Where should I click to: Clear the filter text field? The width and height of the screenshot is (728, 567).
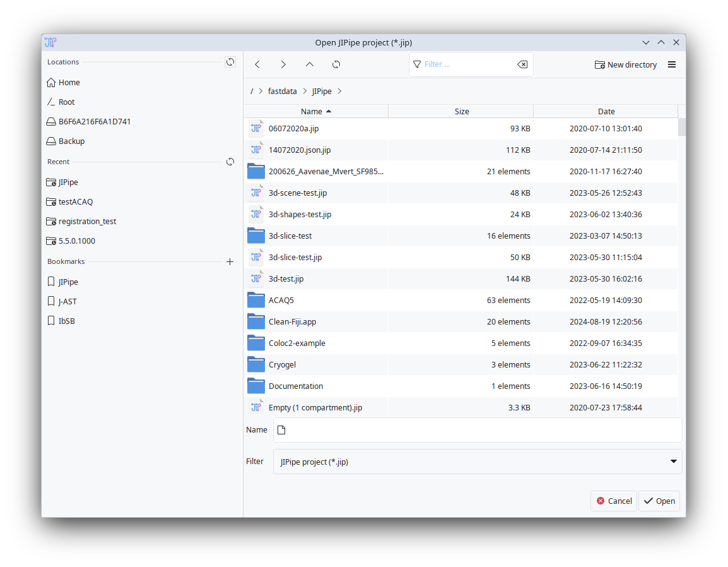click(x=522, y=64)
